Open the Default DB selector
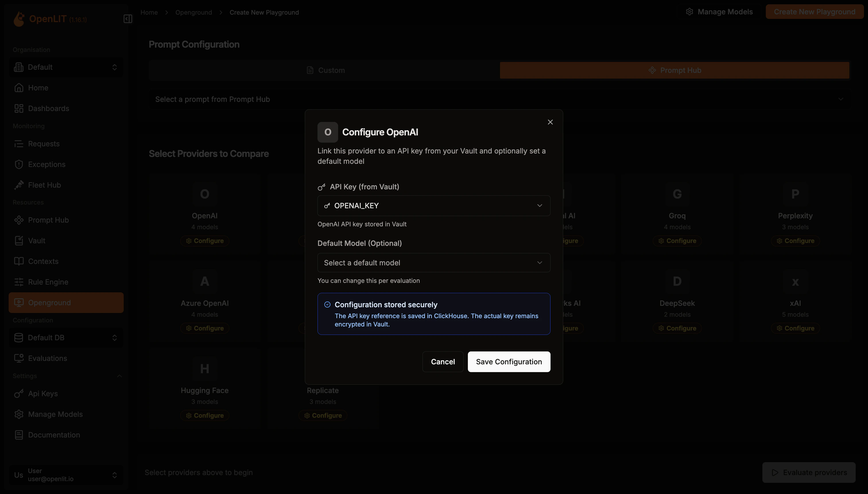This screenshot has height=494, width=868. pyautogui.click(x=66, y=338)
